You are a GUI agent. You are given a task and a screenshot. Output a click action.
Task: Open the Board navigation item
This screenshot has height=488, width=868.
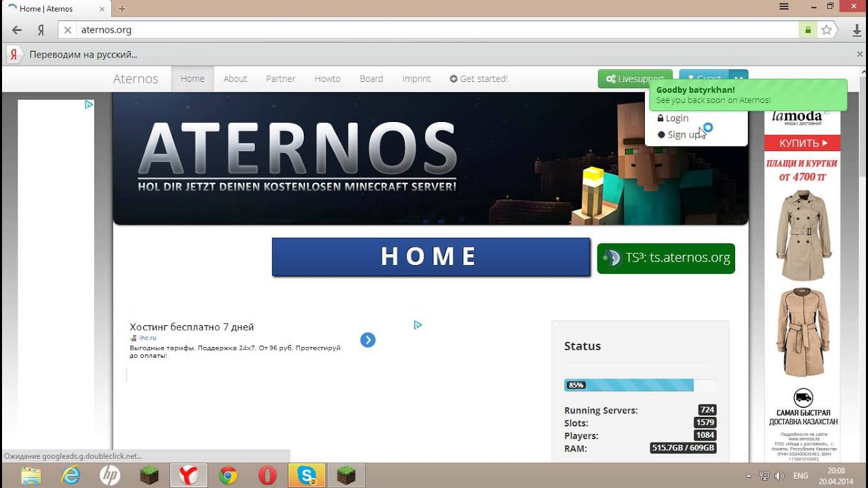tap(372, 79)
